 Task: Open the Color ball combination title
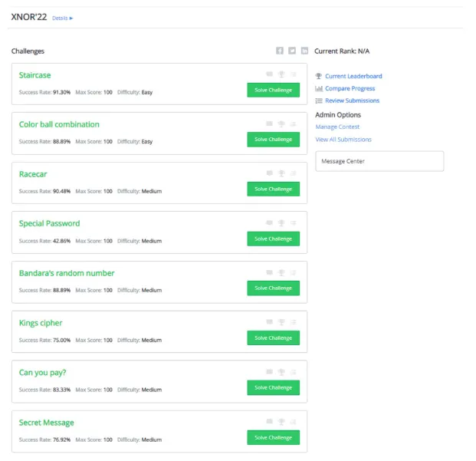[59, 124]
